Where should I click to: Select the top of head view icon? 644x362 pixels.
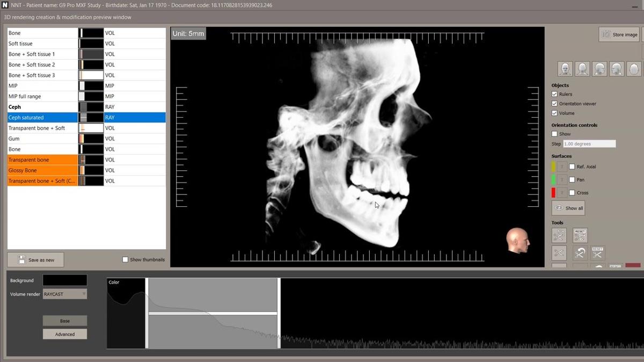[634, 69]
